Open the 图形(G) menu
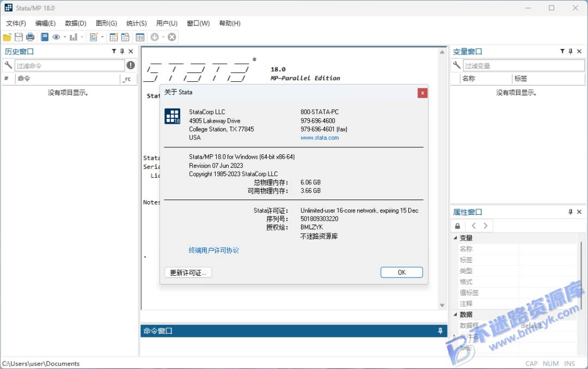Viewport: 588px width, 369px height. (x=107, y=23)
